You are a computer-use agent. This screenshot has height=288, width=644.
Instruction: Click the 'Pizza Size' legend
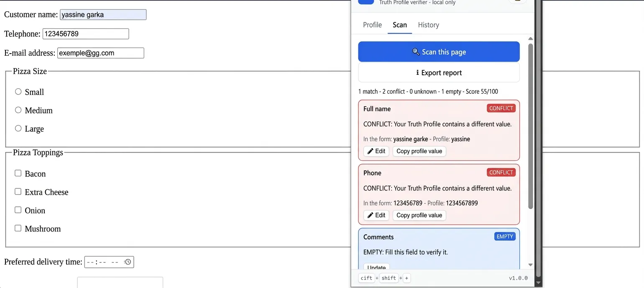click(x=30, y=71)
